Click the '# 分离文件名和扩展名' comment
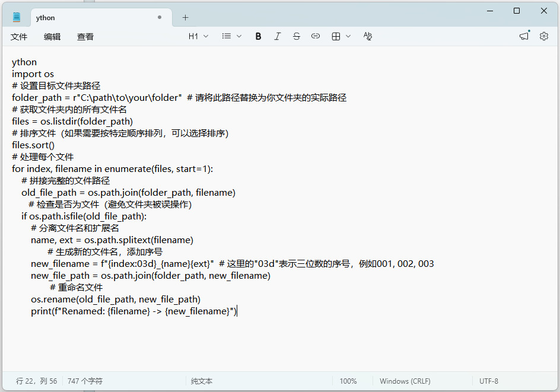This screenshot has width=560, height=392. click(x=75, y=228)
